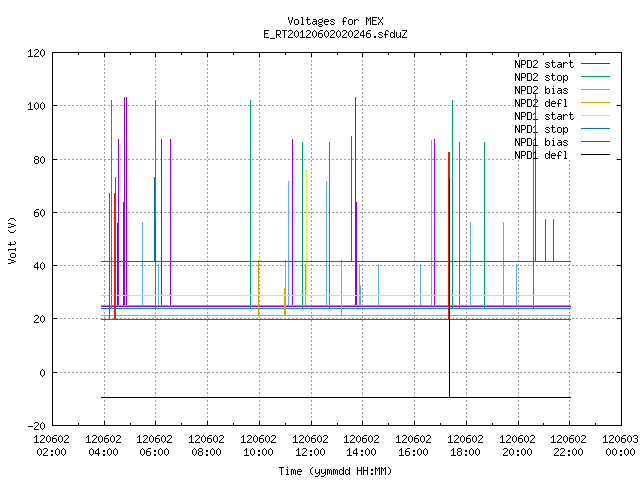Click the x-axis tick label 120602 02:00

[51, 446]
